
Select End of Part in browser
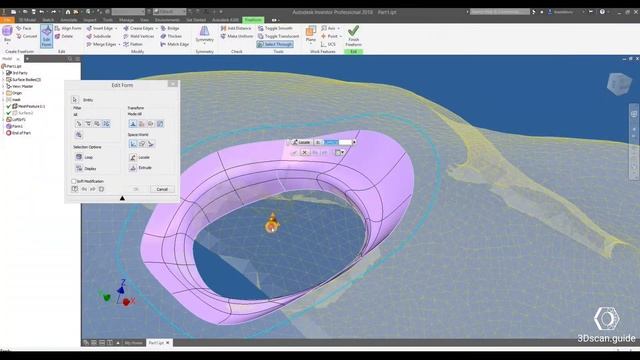18,133
